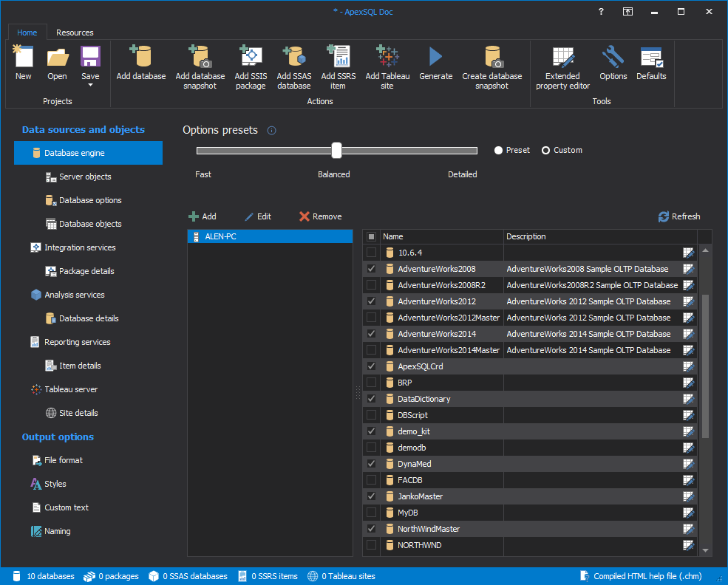Image resolution: width=728 pixels, height=585 pixels.
Task: Click Generate to build documentation
Action: click(435, 63)
